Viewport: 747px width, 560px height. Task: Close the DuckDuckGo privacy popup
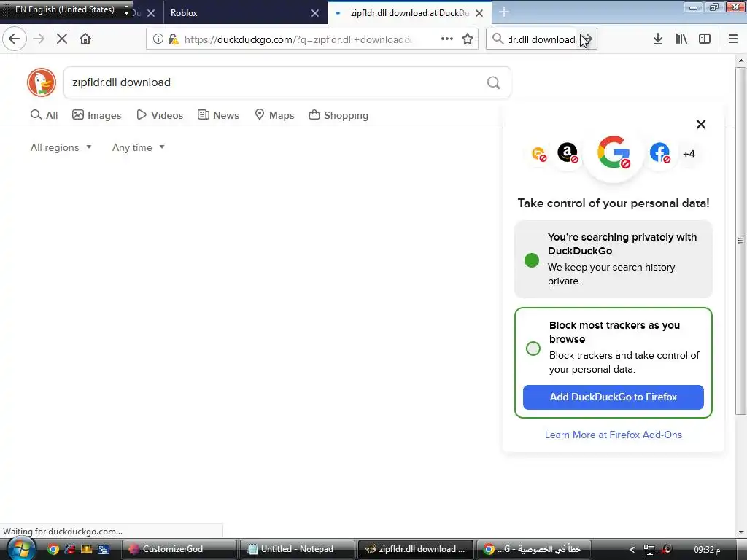[x=701, y=124]
